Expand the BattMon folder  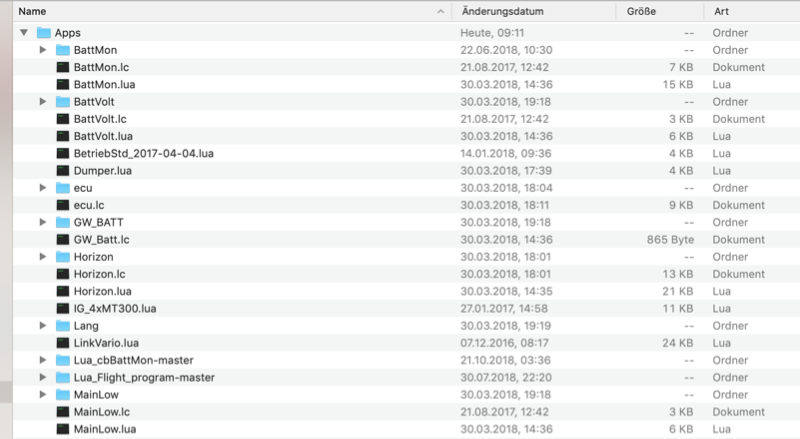click(x=43, y=50)
